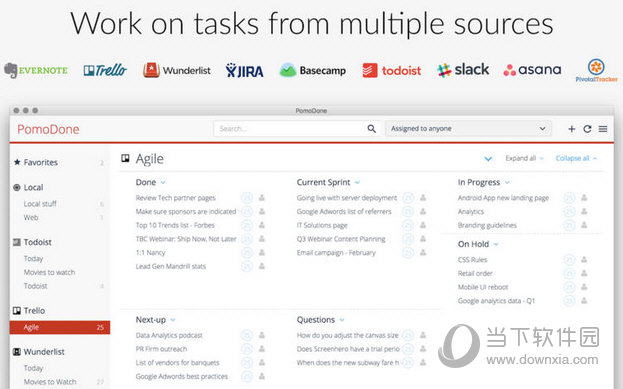623x389 pixels.
Task: Click timer icon for Data Analytics podcast
Action: tap(247, 335)
